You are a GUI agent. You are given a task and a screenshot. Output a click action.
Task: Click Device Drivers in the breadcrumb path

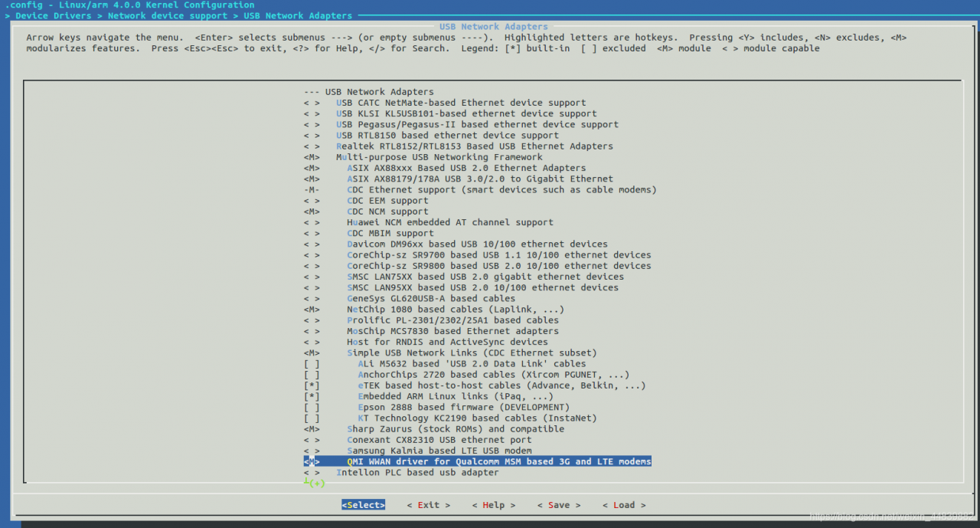(53, 15)
